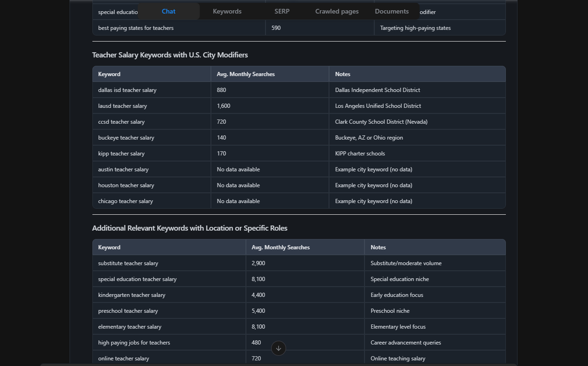Click the scroll-to-bottom arrow button
The image size is (588, 366).
coord(278,348)
